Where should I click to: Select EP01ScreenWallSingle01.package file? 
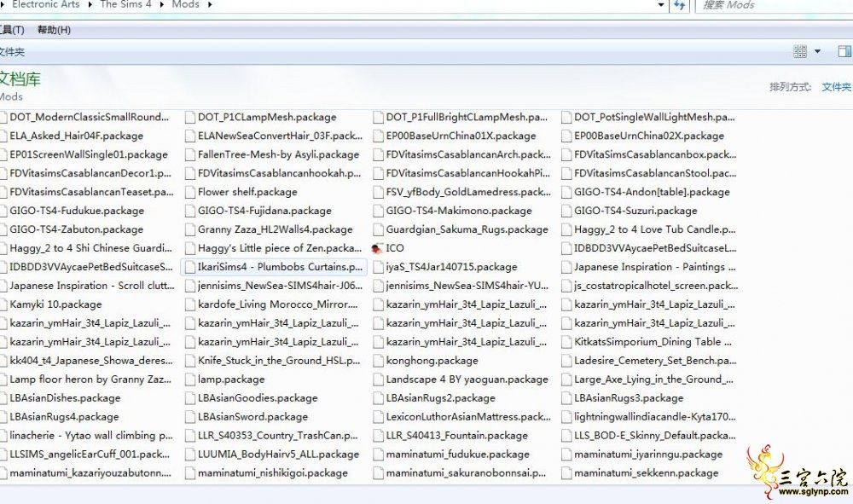[84, 155]
